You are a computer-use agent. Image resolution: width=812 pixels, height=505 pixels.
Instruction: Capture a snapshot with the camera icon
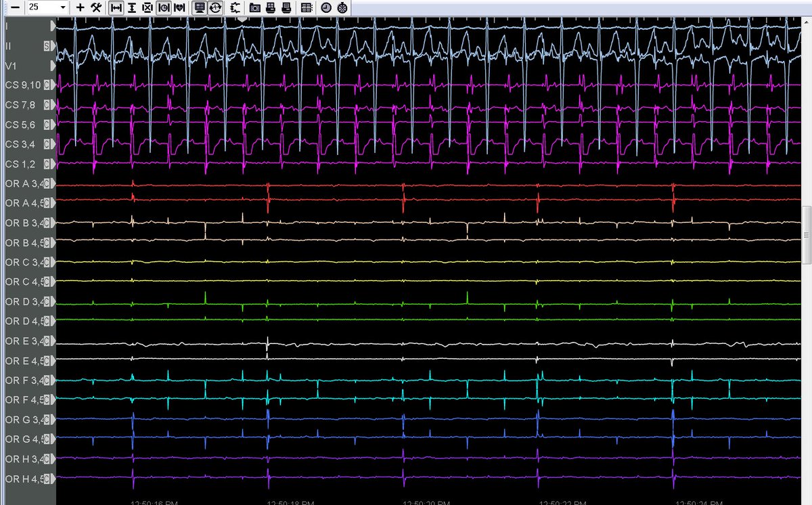point(255,7)
